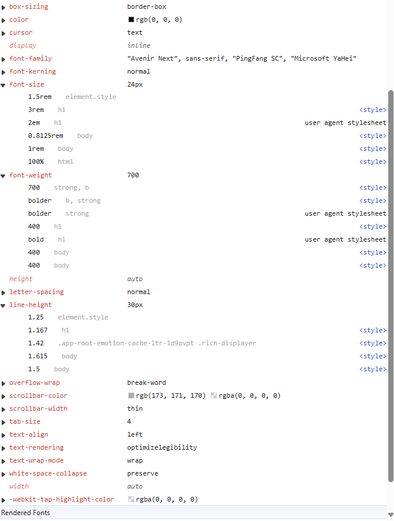Expand the overflow-wrap property

point(3,383)
